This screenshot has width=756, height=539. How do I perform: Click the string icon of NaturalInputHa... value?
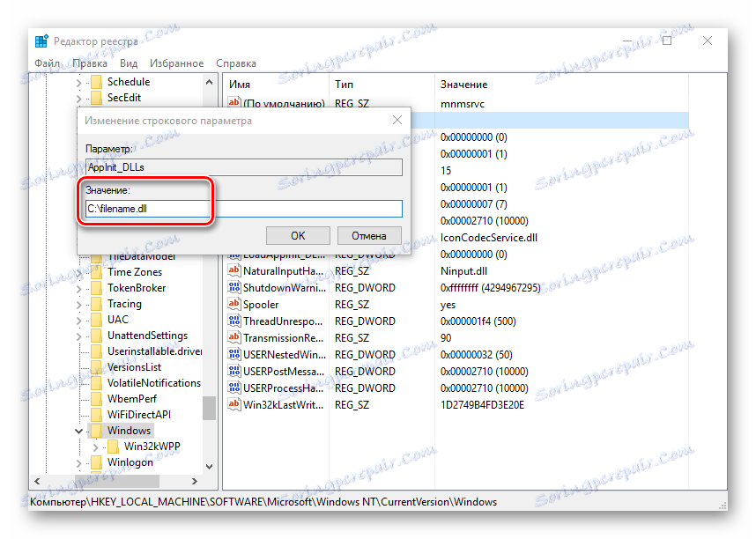pyautogui.click(x=233, y=270)
